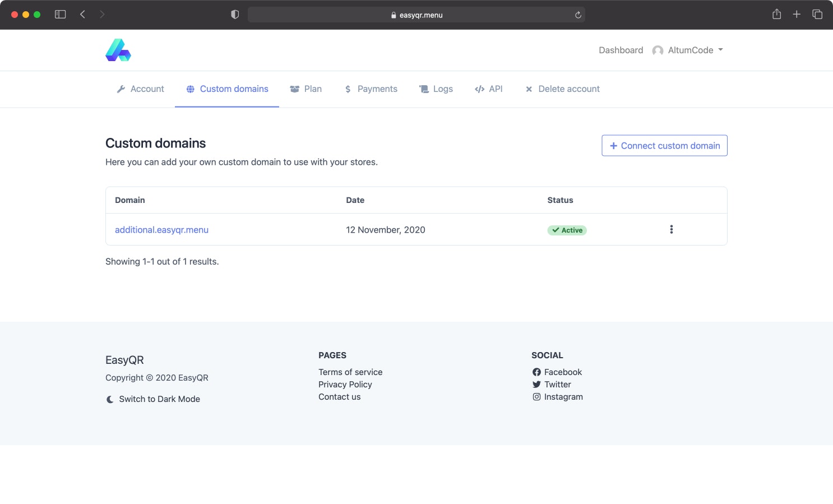Open Terms of service page
Viewport: 833px width, 504px height.
(350, 372)
